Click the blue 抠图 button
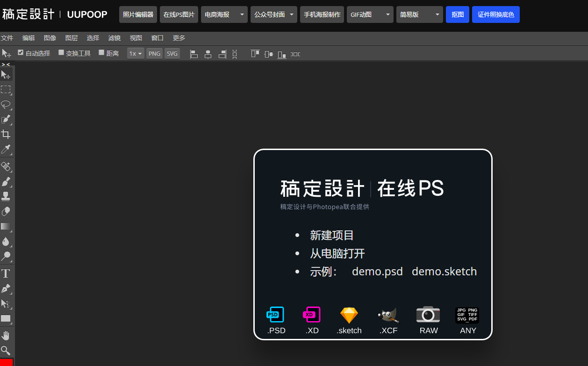Screen dimensions: 588x366 458,14
